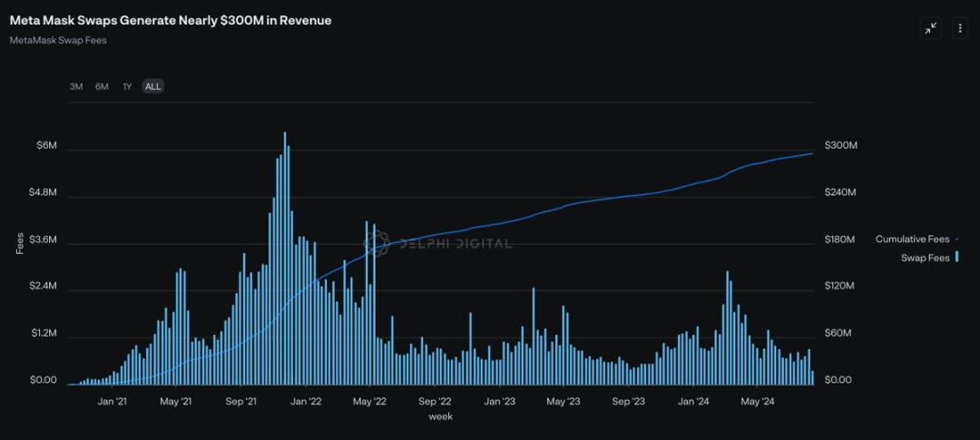Choose the 1Y time range
This screenshot has height=440, width=980.
pos(127,86)
